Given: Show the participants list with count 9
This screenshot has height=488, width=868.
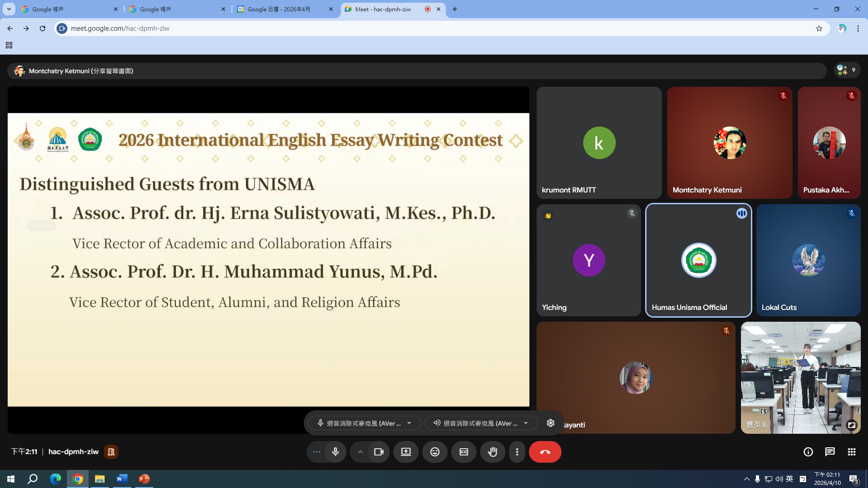Looking at the screenshot, I should pos(847,70).
